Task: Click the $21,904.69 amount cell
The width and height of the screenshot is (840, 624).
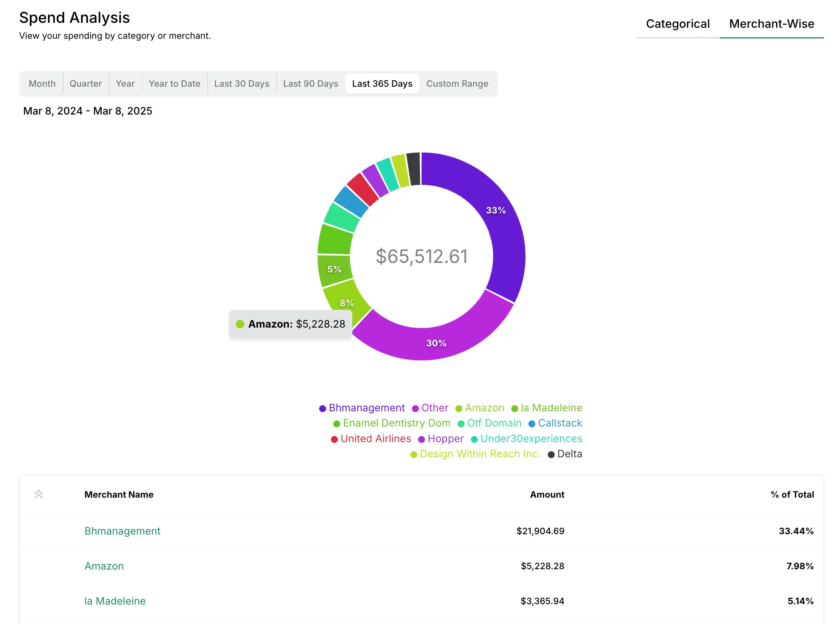Action: pos(540,531)
